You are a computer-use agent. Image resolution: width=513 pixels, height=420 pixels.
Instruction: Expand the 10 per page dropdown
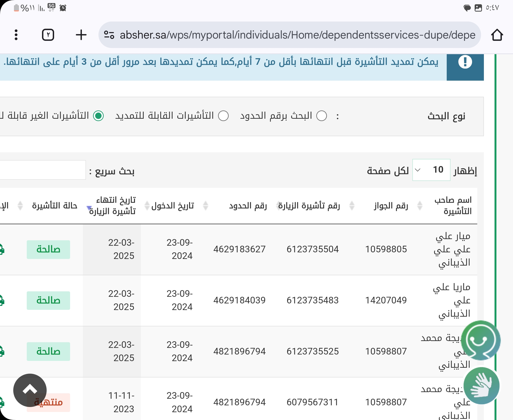[x=431, y=170]
